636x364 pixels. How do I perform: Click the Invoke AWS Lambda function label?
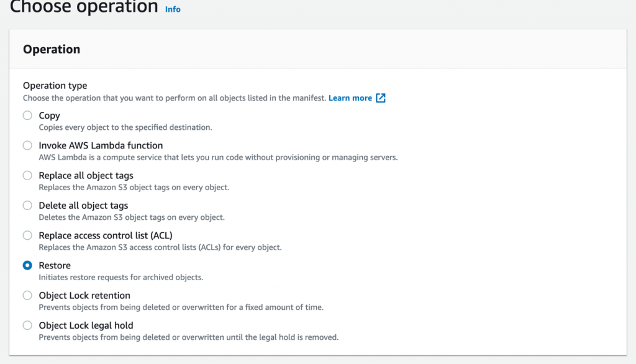(x=100, y=145)
